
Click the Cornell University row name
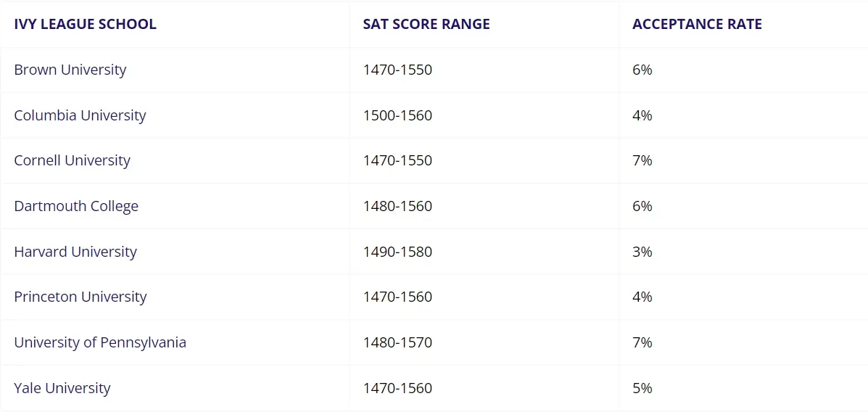(72, 160)
